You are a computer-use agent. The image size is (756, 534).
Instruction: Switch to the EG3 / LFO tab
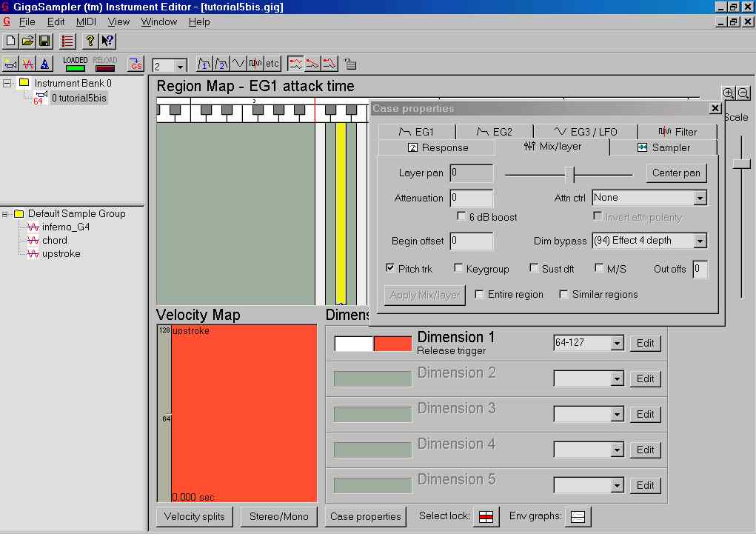tap(585, 132)
